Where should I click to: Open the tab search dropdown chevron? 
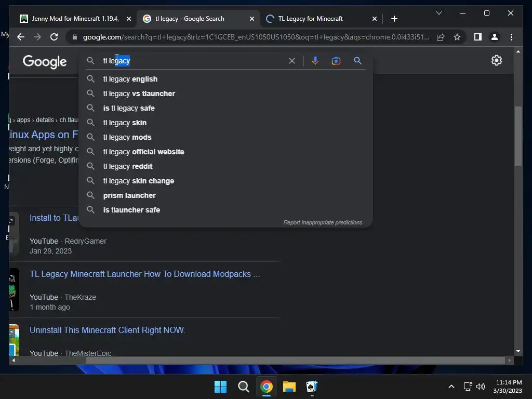click(438, 13)
